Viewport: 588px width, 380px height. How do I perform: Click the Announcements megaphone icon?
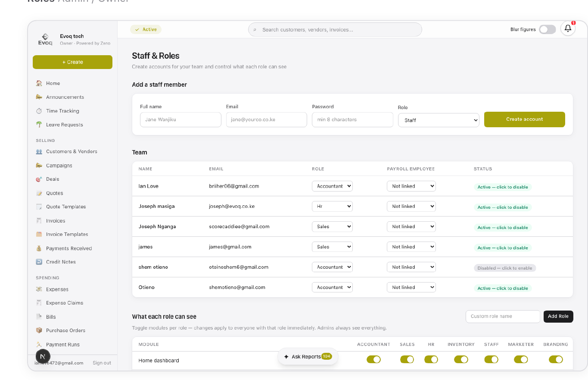coord(39,97)
